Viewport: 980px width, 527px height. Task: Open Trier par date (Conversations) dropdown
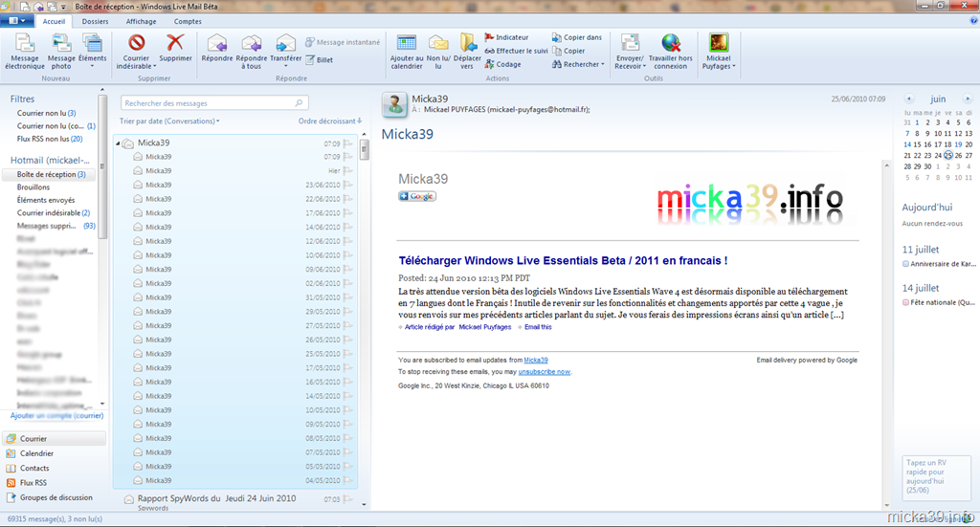(x=169, y=121)
